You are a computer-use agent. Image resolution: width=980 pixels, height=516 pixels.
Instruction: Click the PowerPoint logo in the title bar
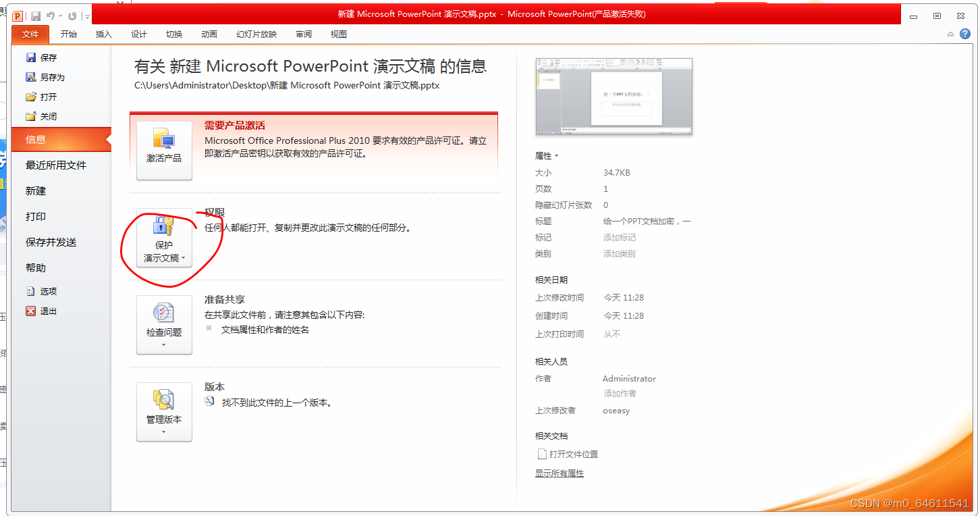pyautogui.click(x=18, y=16)
